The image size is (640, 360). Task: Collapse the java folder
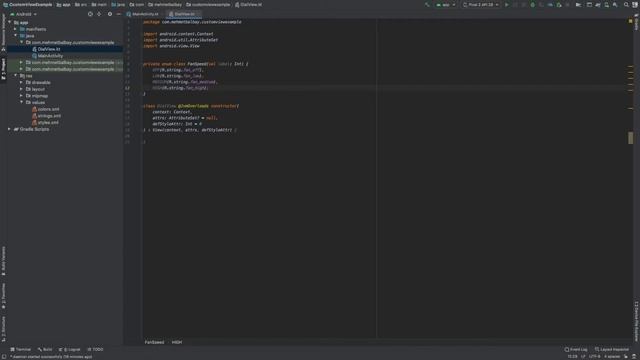pyautogui.click(x=16, y=36)
